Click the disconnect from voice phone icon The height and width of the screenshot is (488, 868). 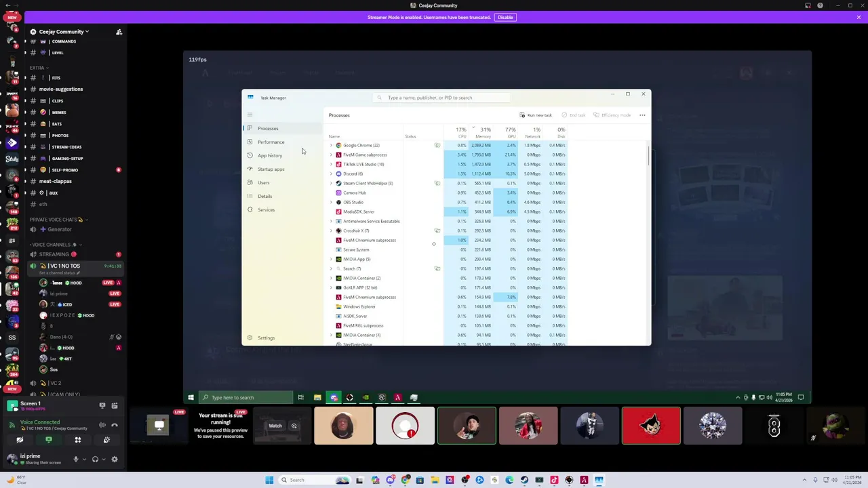115,425
